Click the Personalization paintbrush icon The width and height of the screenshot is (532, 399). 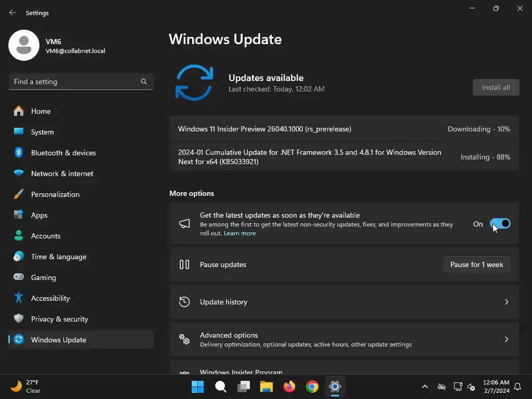click(19, 194)
